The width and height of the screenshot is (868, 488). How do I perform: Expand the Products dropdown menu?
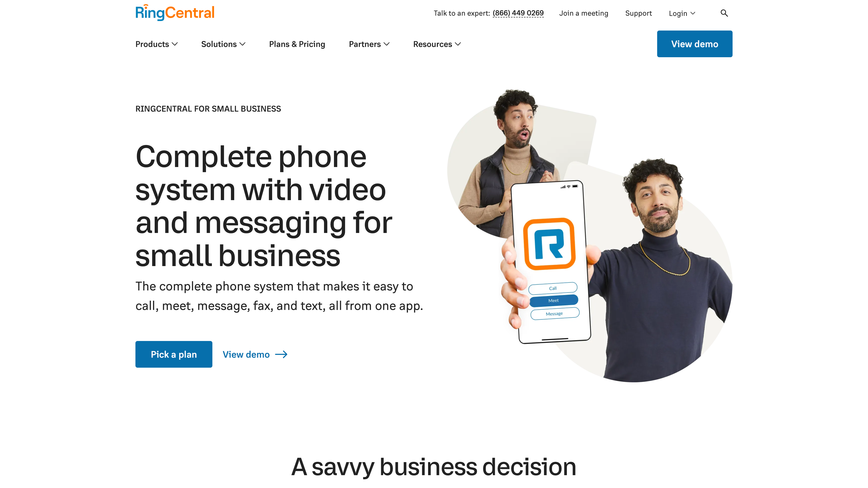tap(156, 44)
